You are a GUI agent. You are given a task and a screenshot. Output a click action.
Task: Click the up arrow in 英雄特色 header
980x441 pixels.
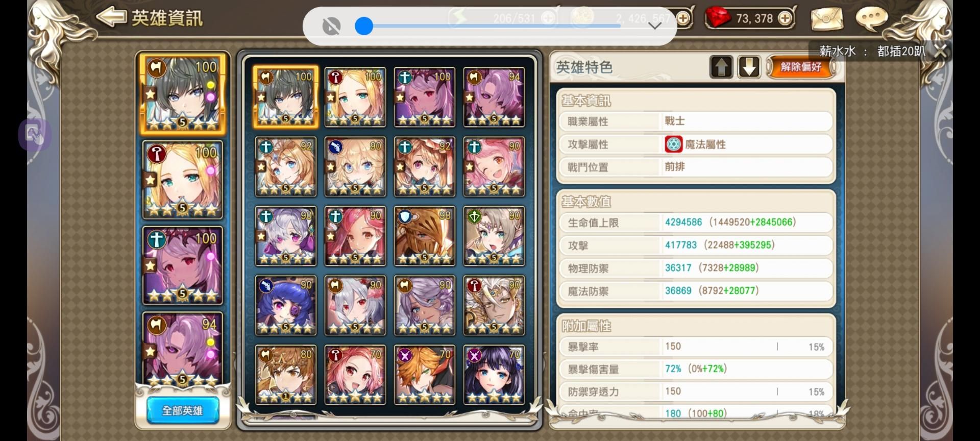click(x=721, y=67)
